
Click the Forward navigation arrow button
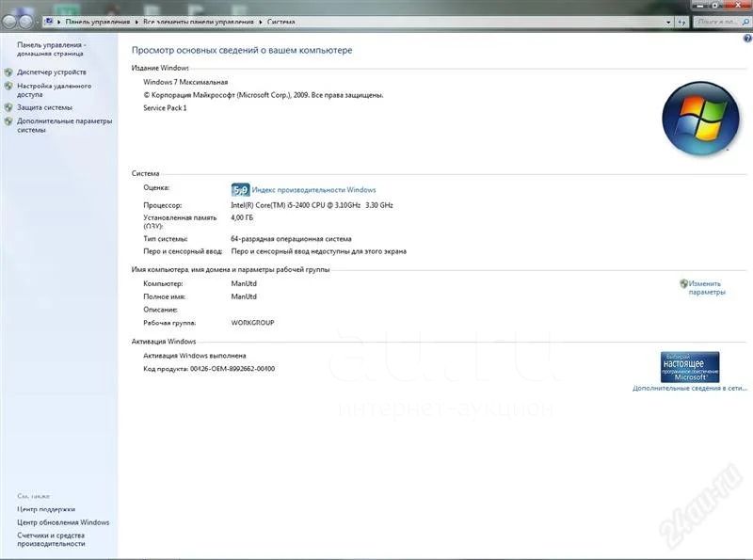coord(25,22)
